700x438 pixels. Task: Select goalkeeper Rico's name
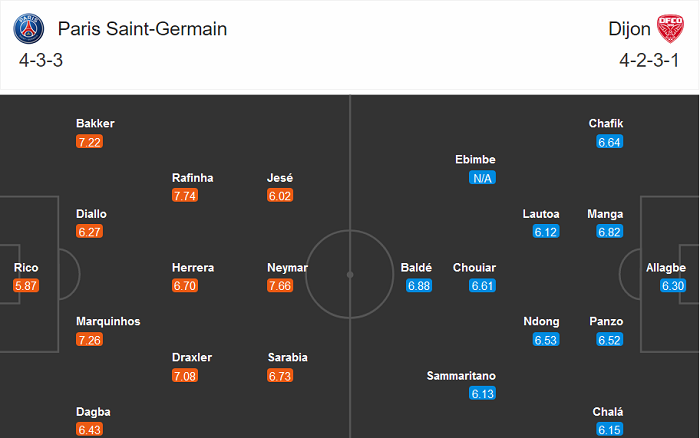point(26,267)
